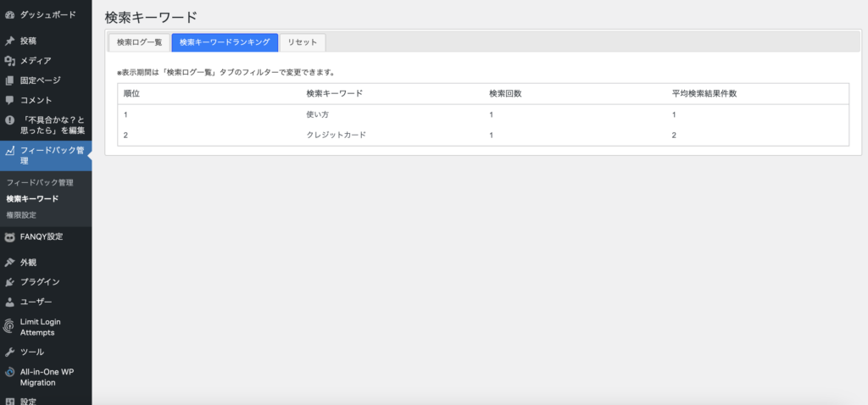Open フィードバック管理 submenu link
868x405 pixels.
[x=40, y=182]
